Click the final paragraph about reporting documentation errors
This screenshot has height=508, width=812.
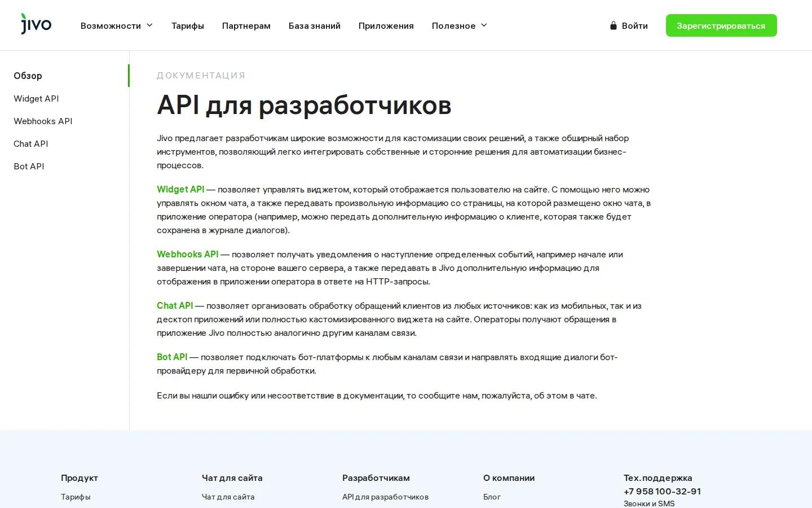(377, 396)
